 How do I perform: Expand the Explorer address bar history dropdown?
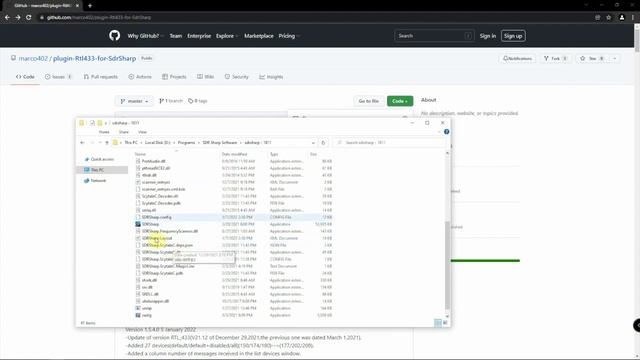(x=313, y=142)
